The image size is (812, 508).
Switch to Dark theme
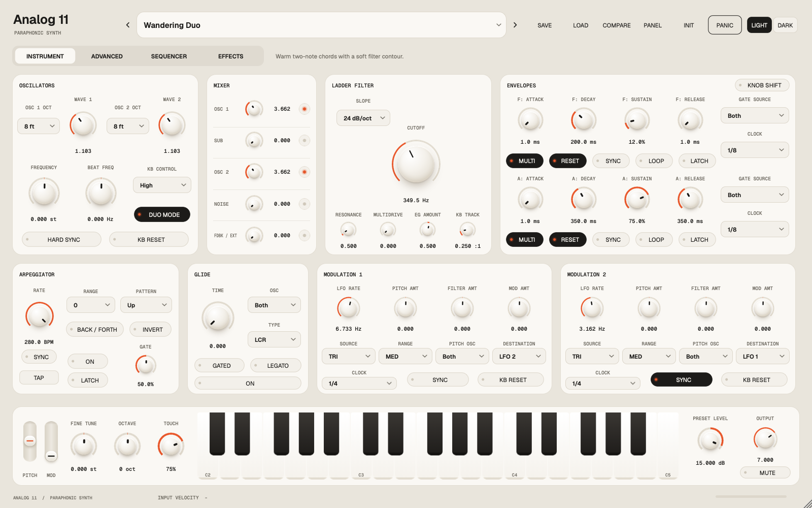(x=785, y=25)
